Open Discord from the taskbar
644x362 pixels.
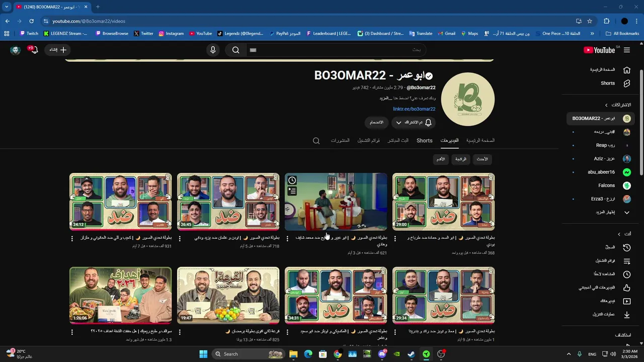[382, 354]
